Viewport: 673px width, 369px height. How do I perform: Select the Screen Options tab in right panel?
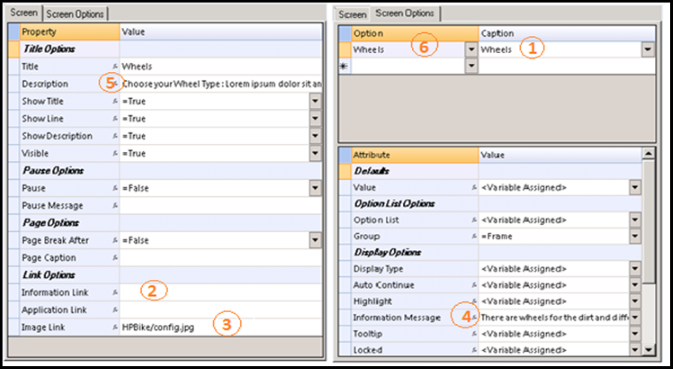[x=405, y=13]
